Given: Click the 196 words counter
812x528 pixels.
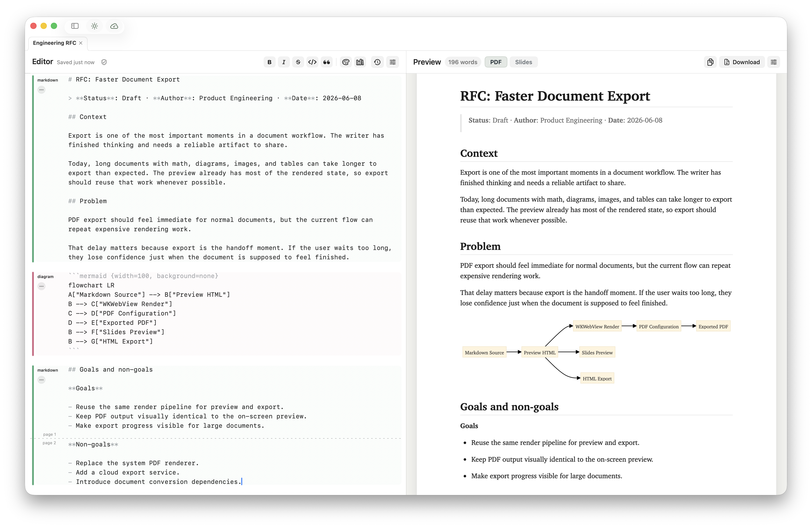Looking at the screenshot, I should (x=463, y=62).
